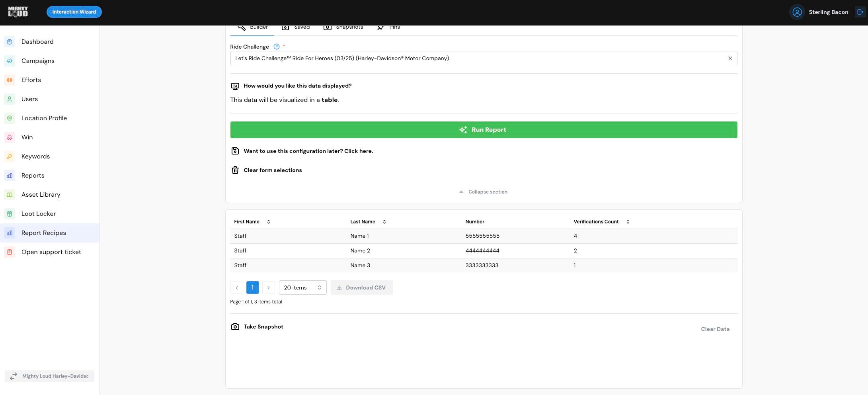Click the logout icon in top bar
Image resolution: width=868 pixels, height=395 pixels.
[860, 12]
